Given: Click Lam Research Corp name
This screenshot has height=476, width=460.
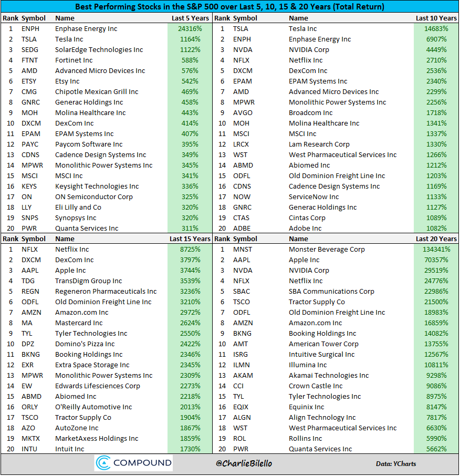Looking at the screenshot, I should pyautogui.click(x=319, y=144).
